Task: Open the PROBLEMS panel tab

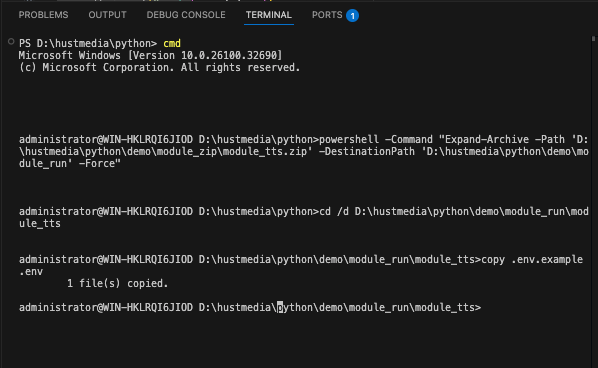Action: (x=43, y=15)
